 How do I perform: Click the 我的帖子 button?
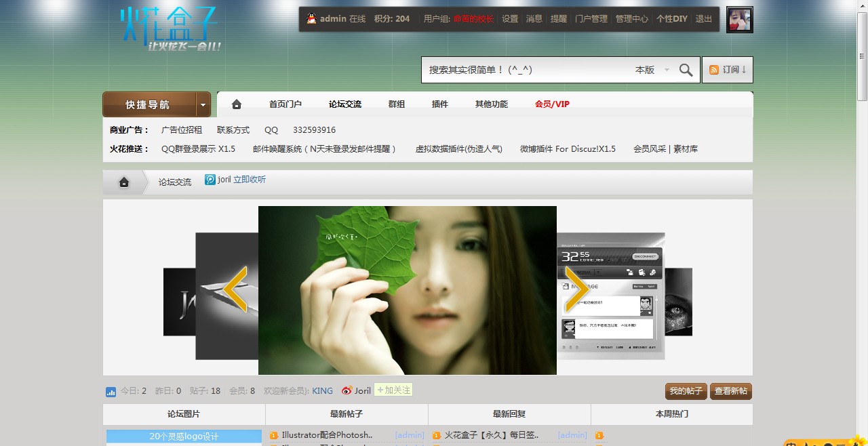[686, 391]
